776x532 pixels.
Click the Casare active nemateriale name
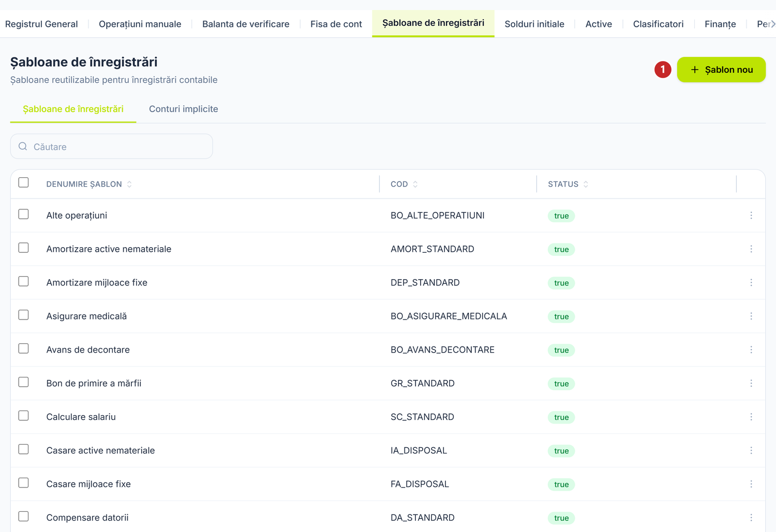(x=100, y=450)
